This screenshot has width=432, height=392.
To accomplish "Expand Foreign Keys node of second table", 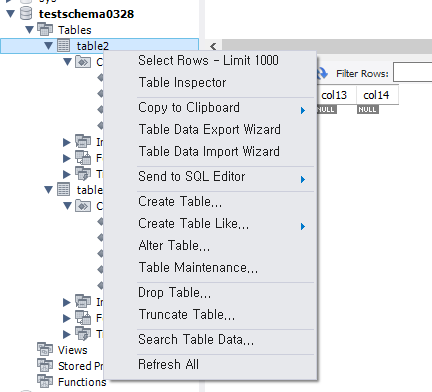I will 67,318.
